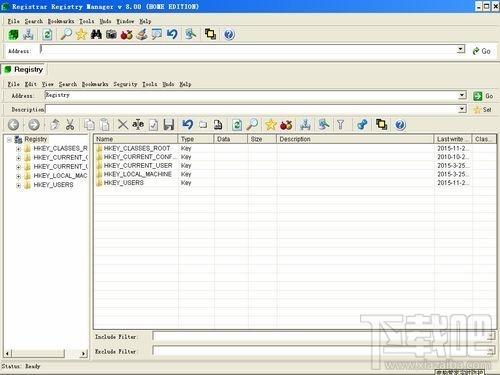Image resolution: width=500 pixels, height=375 pixels.
Task: Open the View menu in the Registry window
Action: click(48, 84)
